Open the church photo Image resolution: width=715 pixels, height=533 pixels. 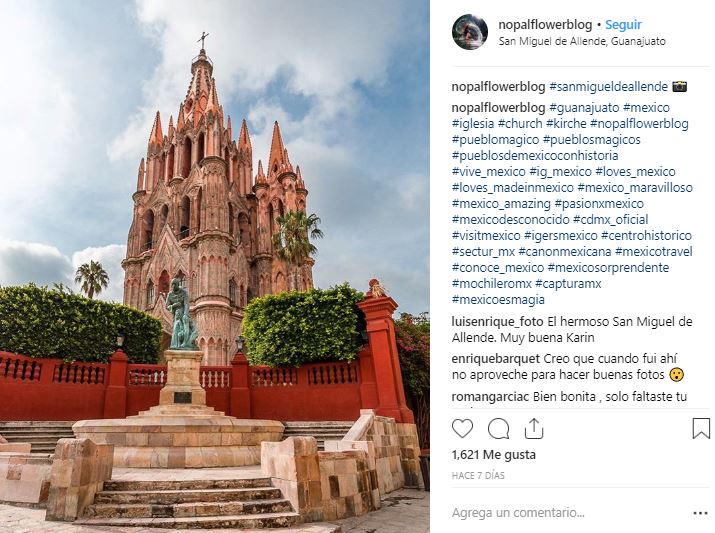click(214, 266)
